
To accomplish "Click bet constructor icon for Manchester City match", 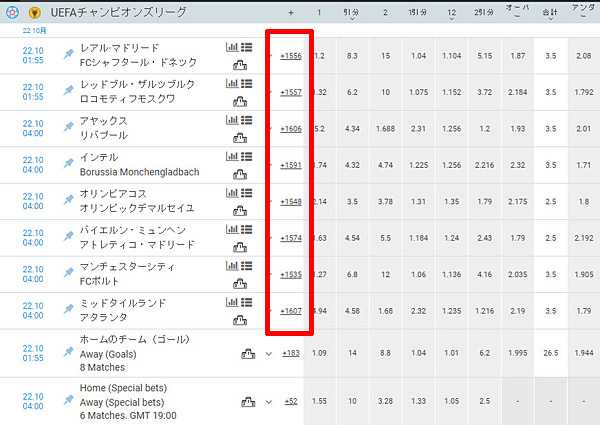I will tap(240, 284).
